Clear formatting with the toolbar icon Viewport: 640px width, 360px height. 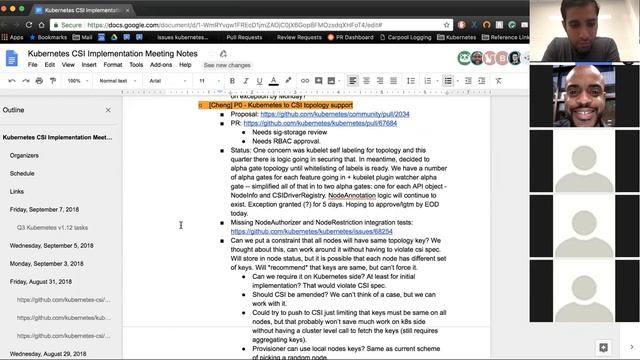(498, 81)
